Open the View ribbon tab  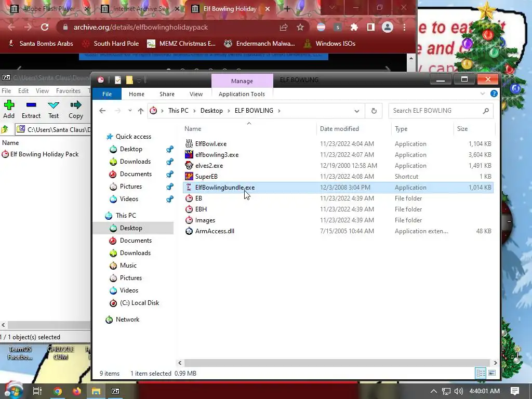(196, 94)
